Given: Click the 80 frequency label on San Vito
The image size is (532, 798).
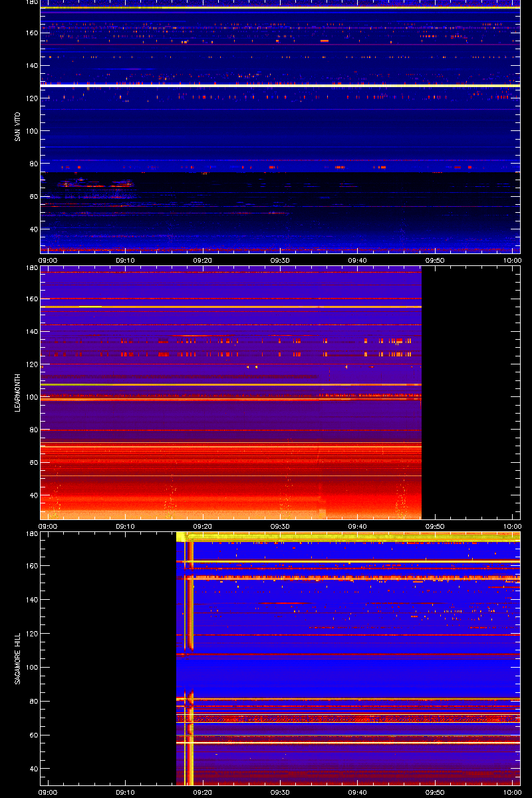Looking at the screenshot, I should coord(33,164).
